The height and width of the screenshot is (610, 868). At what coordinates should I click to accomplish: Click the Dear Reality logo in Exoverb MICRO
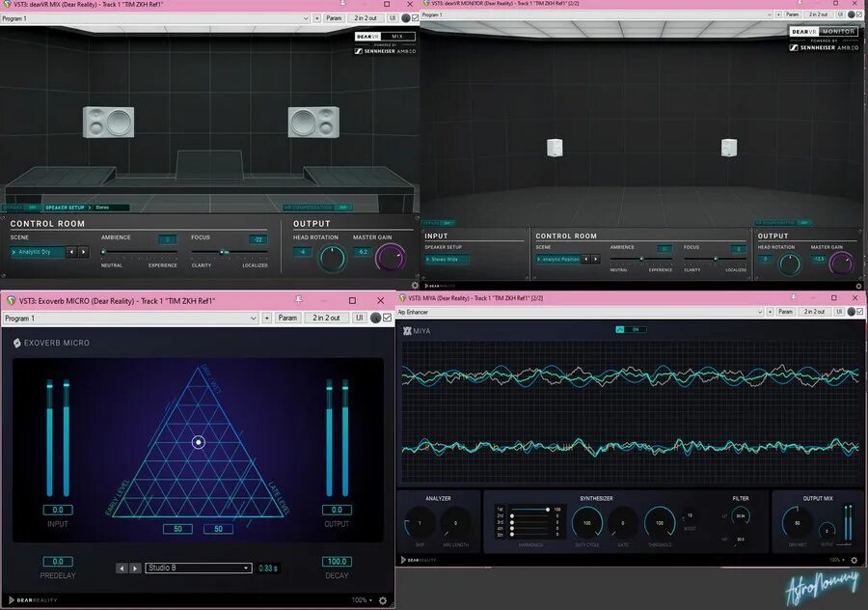click(33, 600)
